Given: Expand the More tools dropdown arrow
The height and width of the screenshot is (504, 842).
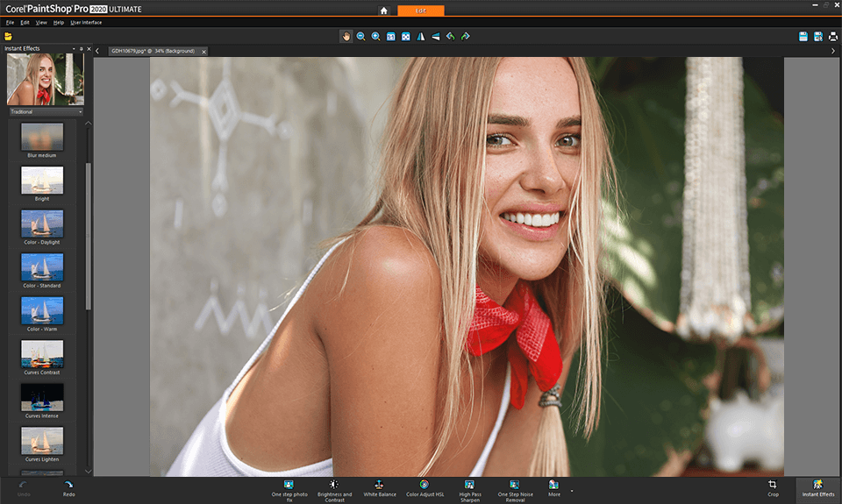Looking at the screenshot, I should point(571,490).
